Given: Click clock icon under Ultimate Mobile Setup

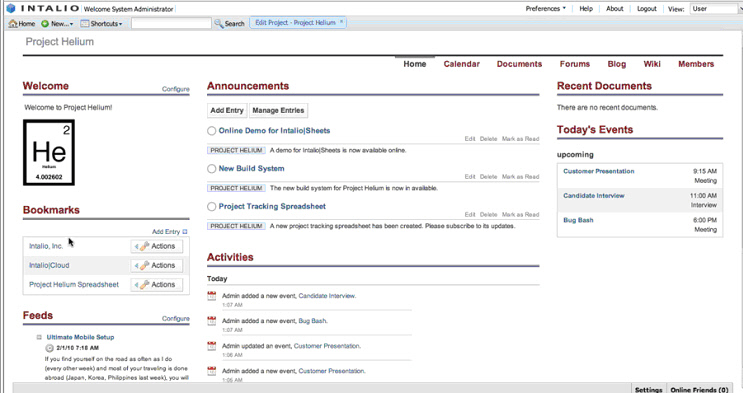Looking at the screenshot, I should point(49,348).
